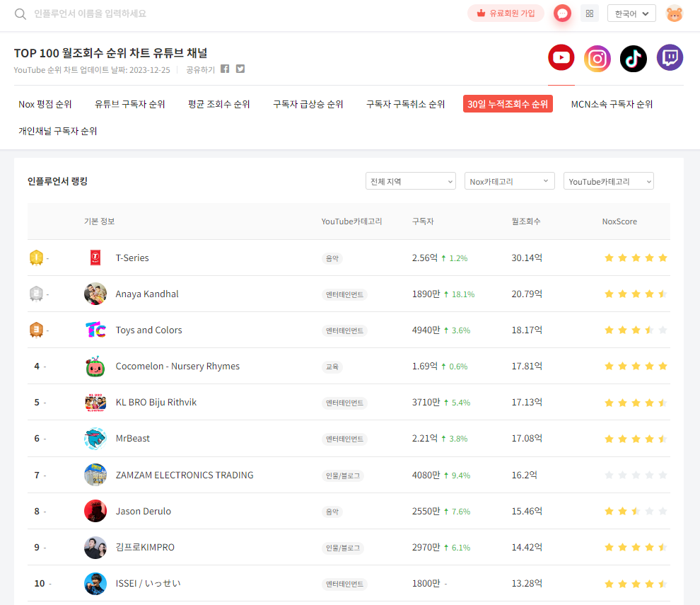Open KL BRO Biju Rithvik avatar
This screenshot has height=605, width=700.
pos(95,403)
